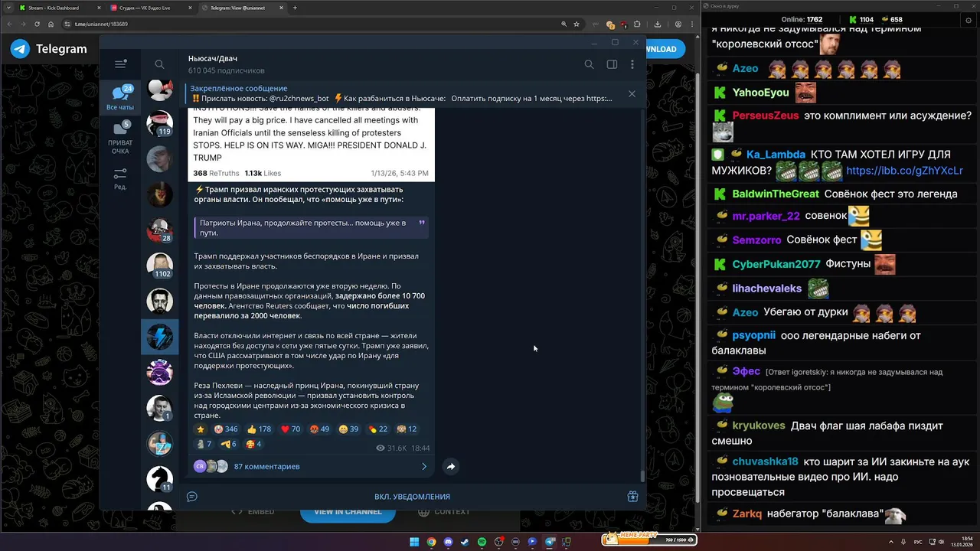Select the ПРИВАТ ОЧКА folder
Viewport: 980px width, 551px height.
coord(120,136)
